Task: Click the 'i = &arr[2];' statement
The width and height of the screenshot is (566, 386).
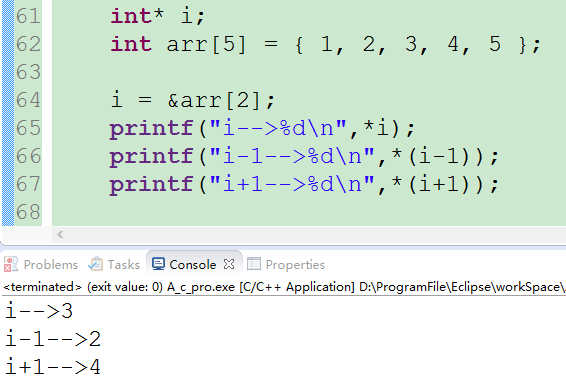Action: (x=193, y=100)
